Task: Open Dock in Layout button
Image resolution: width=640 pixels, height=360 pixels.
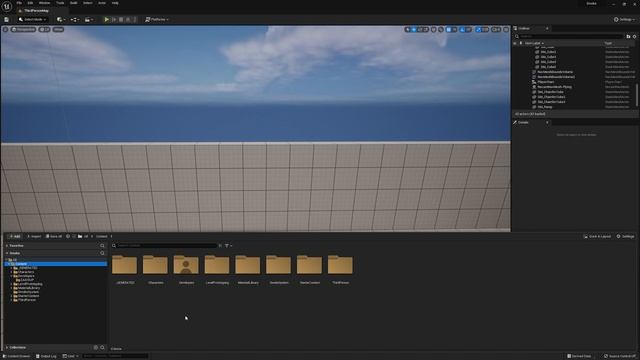Action: tap(597, 236)
